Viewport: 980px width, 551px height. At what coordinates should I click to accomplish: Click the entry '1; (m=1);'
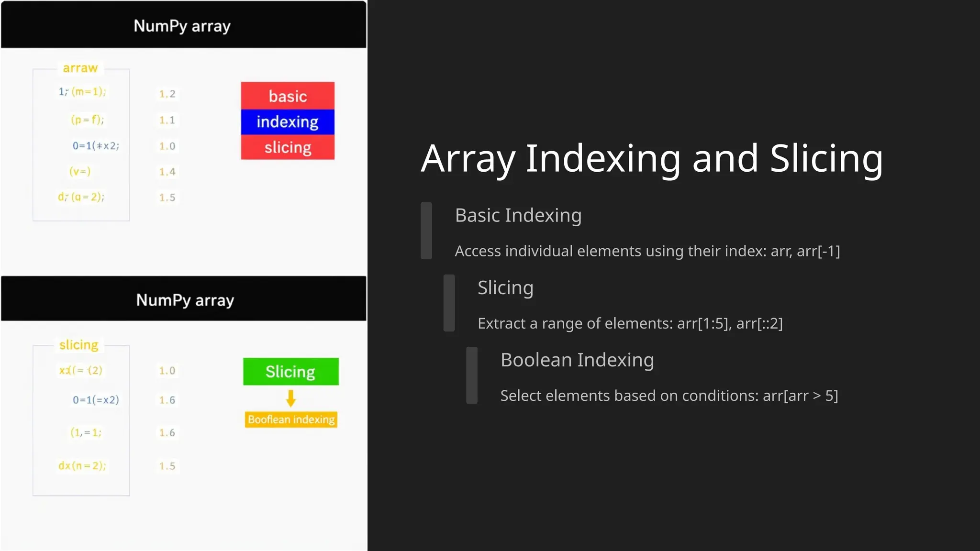pyautogui.click(x=82, y=91)
